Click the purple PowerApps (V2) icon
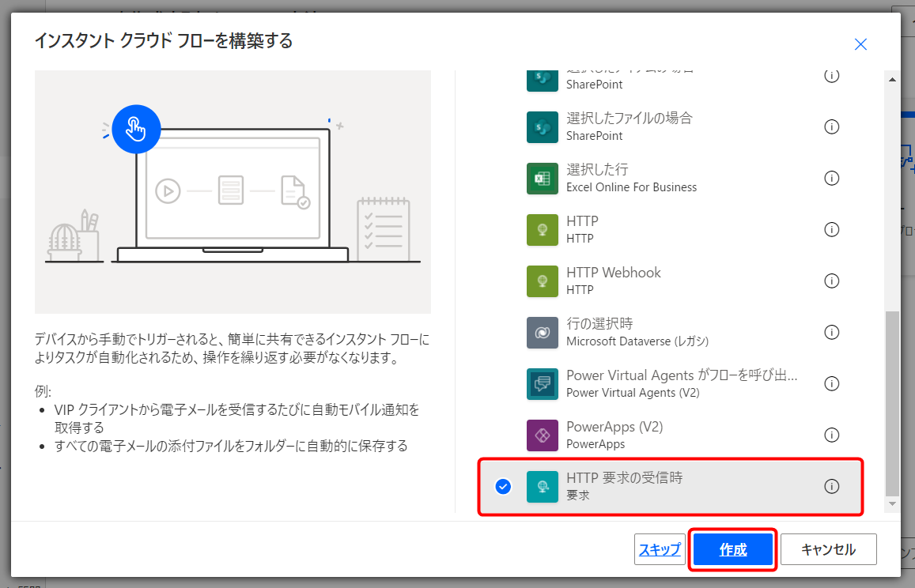Screen dimensions: 915x588 (542, 435)
